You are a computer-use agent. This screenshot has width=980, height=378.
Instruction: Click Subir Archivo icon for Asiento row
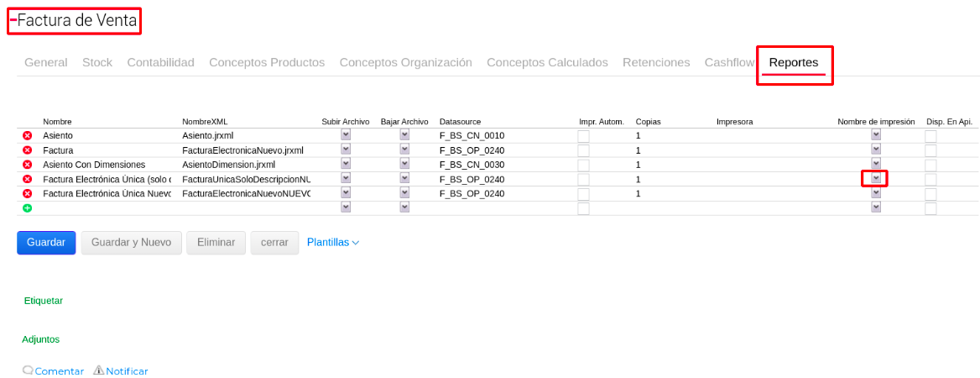(x=346, y=135)
